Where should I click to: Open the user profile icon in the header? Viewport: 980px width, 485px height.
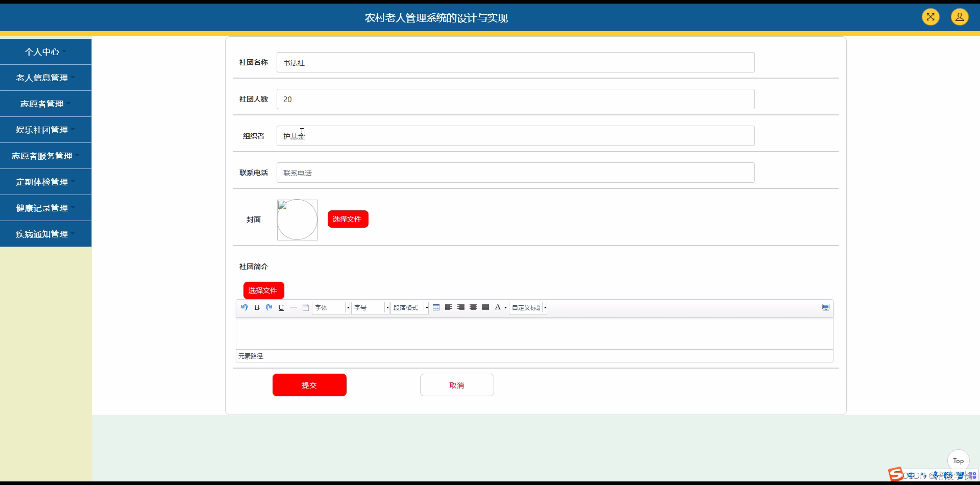coord(960,17)
